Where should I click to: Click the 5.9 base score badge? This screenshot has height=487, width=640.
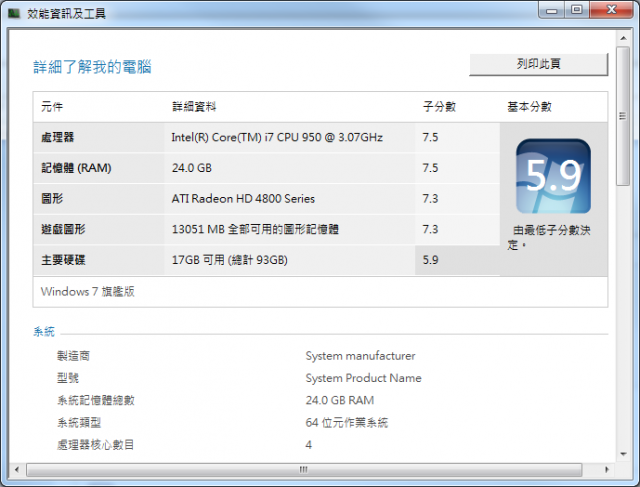(553, 176)
